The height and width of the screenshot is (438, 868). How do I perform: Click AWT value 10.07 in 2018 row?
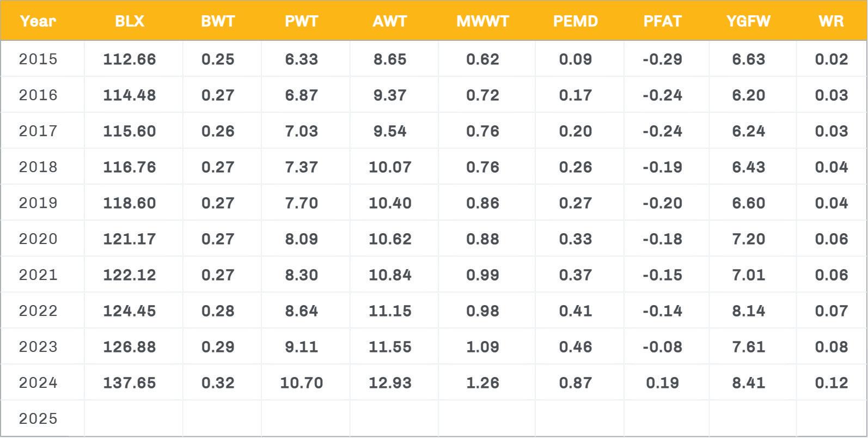coord(390,167)
